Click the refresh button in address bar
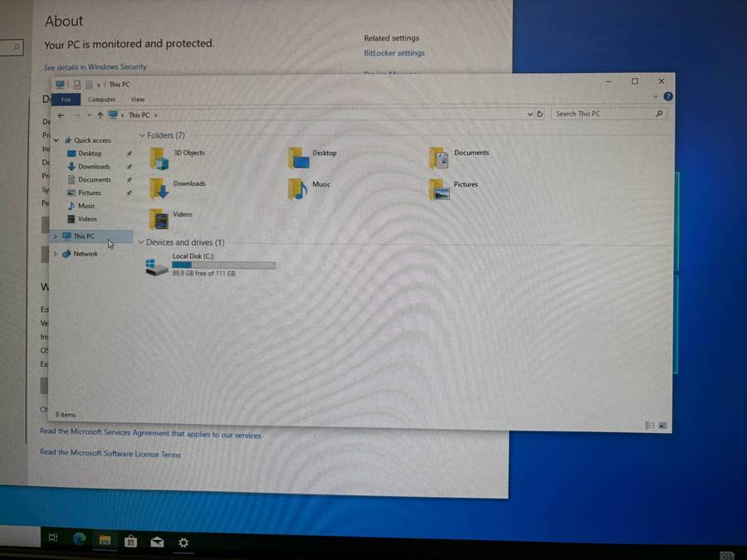 (x=539, y=114)
